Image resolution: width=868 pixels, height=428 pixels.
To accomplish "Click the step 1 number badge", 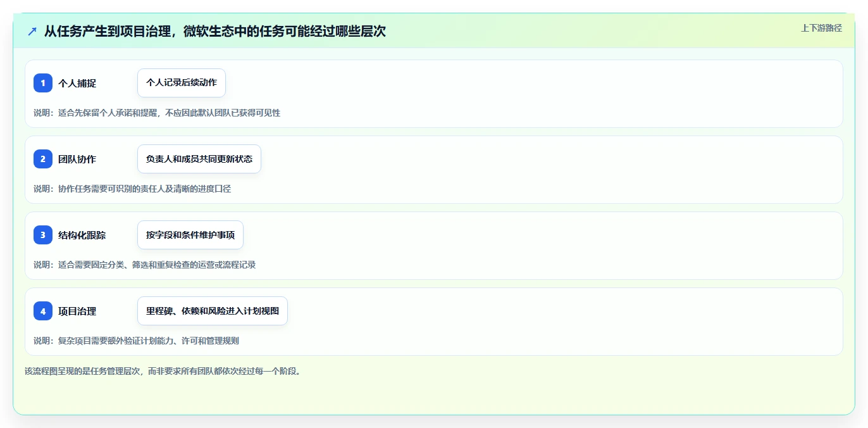I will pos(43,83).
